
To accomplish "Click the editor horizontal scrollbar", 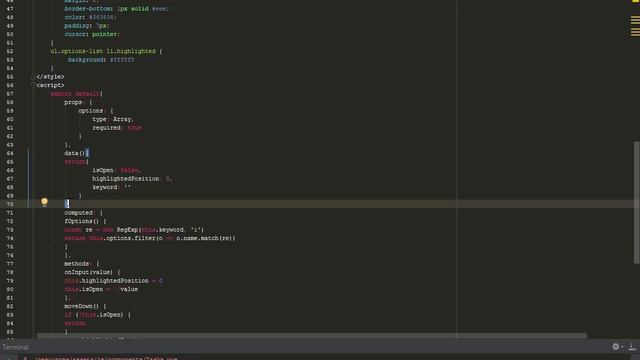I will (x=312, y=336).
